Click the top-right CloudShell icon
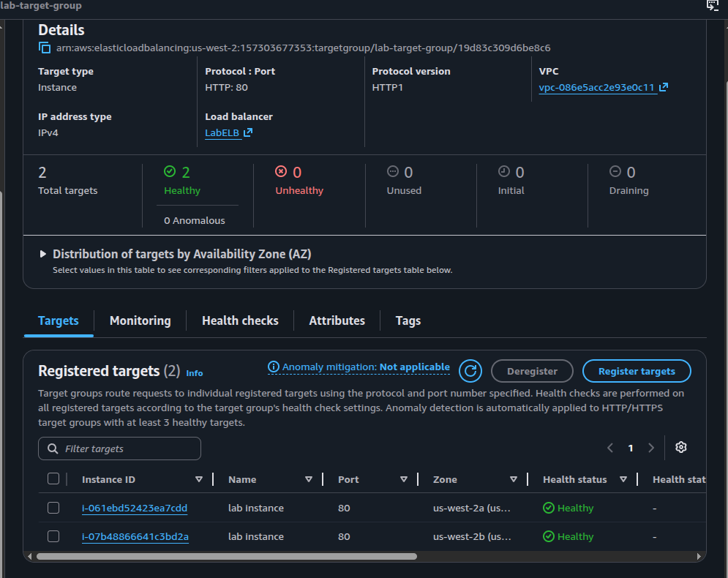This screenshot has height=578, width=728. [x=712, y=5]
